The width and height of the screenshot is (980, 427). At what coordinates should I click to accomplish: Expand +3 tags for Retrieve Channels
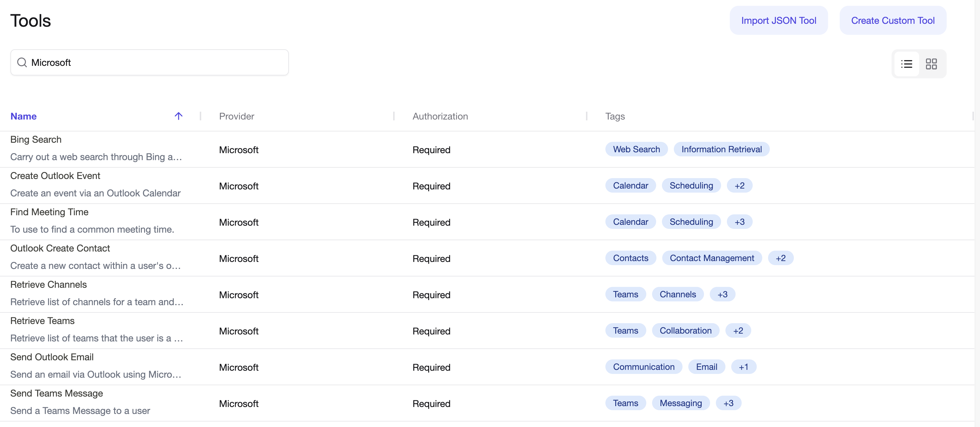point(722,294)
